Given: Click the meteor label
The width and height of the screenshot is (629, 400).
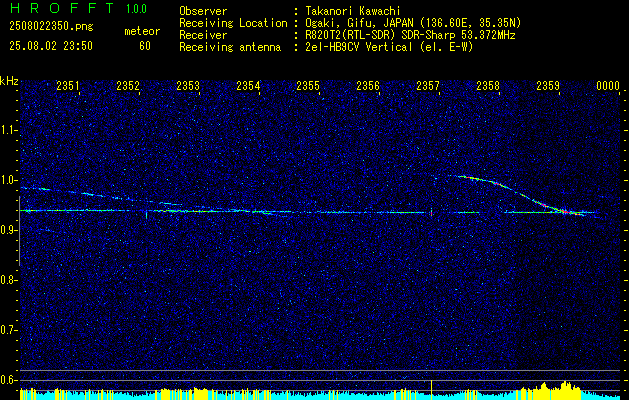Looking at the screenshot, I should coord(142,31).
